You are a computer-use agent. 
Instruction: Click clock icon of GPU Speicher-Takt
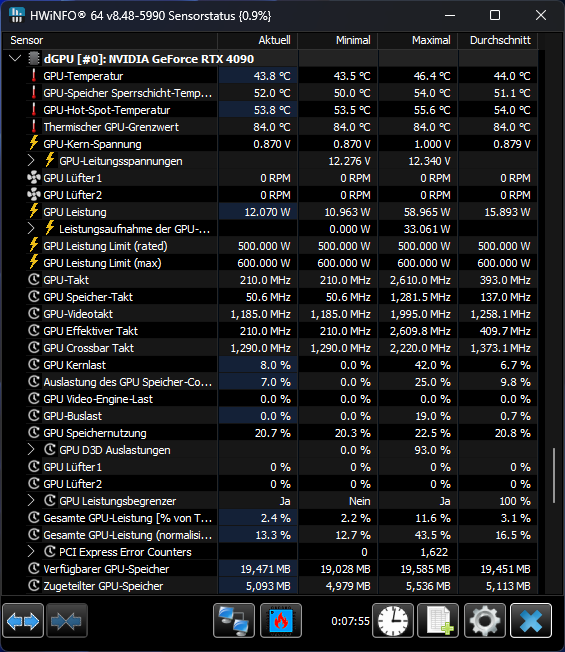coord(34,296)
